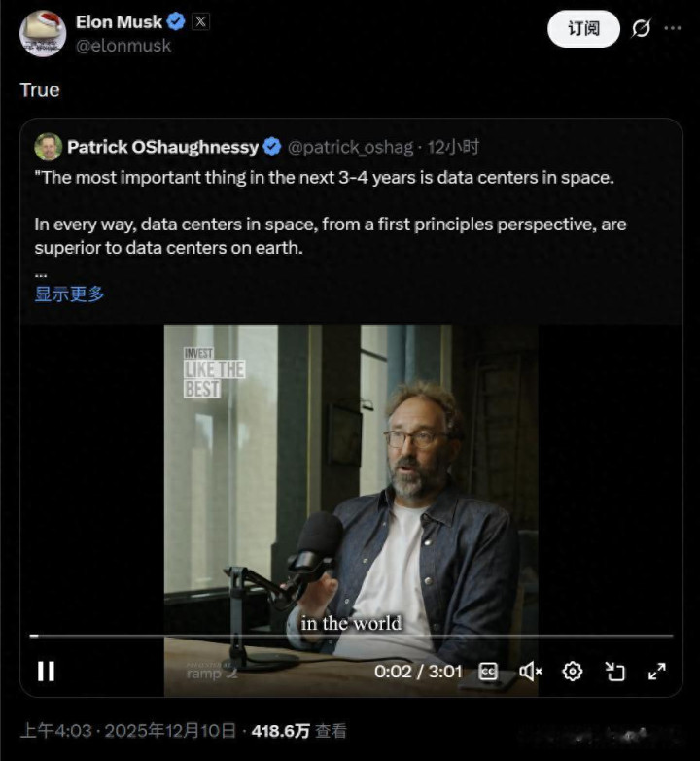Click the 418.6万 查看 view count

coord(298,731)
